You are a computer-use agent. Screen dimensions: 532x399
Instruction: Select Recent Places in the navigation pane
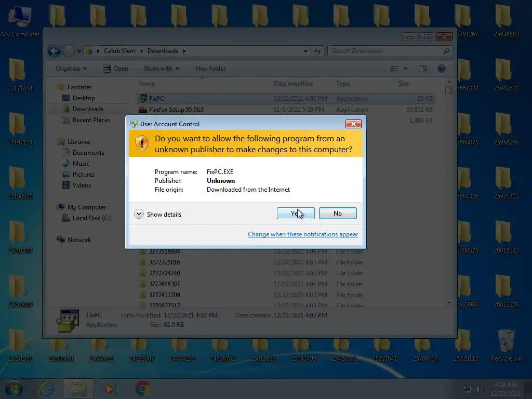[x=86, y=120]
